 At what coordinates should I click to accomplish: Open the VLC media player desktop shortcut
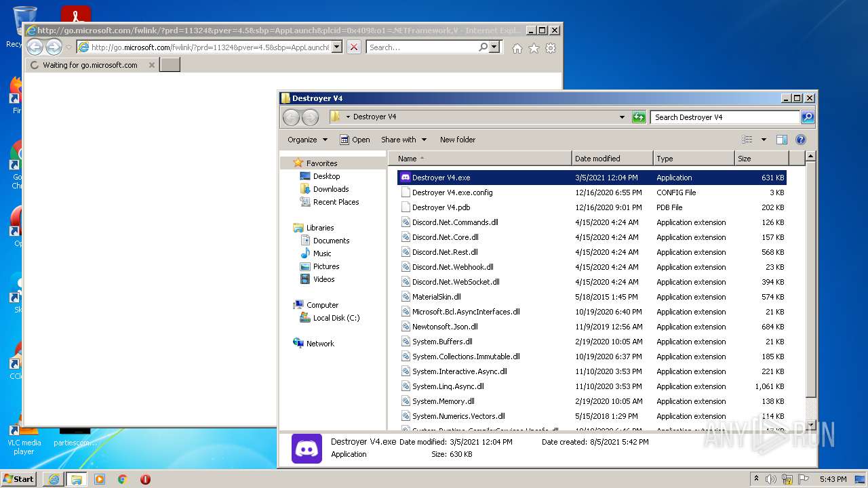coord(24,439)
